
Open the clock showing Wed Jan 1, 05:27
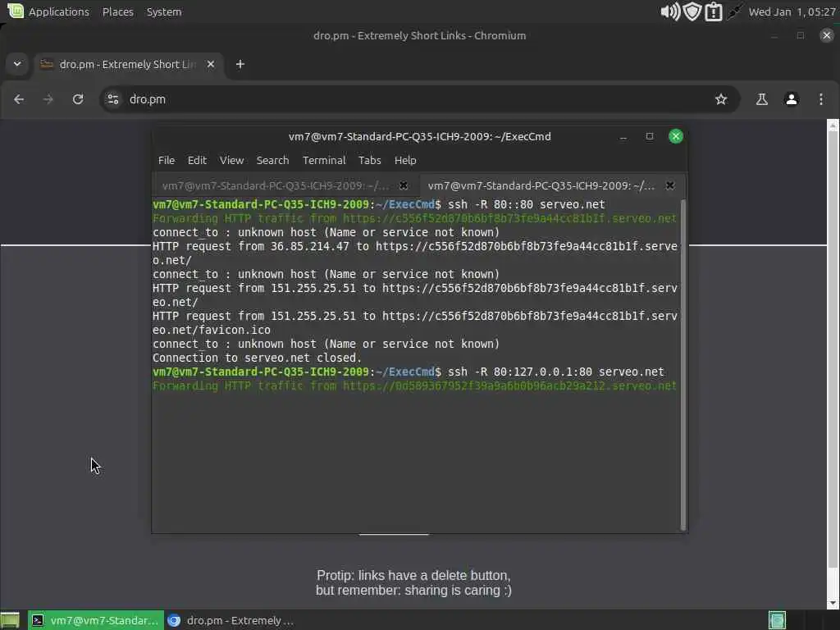(792, 11)
